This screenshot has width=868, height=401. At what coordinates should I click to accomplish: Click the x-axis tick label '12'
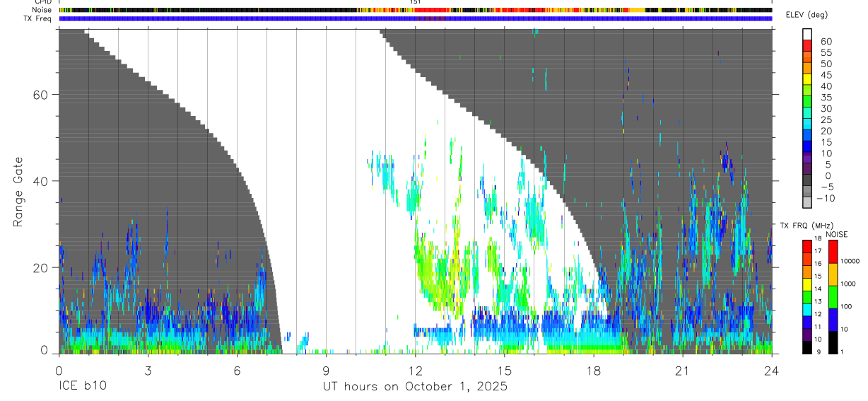tap(416, 371)
